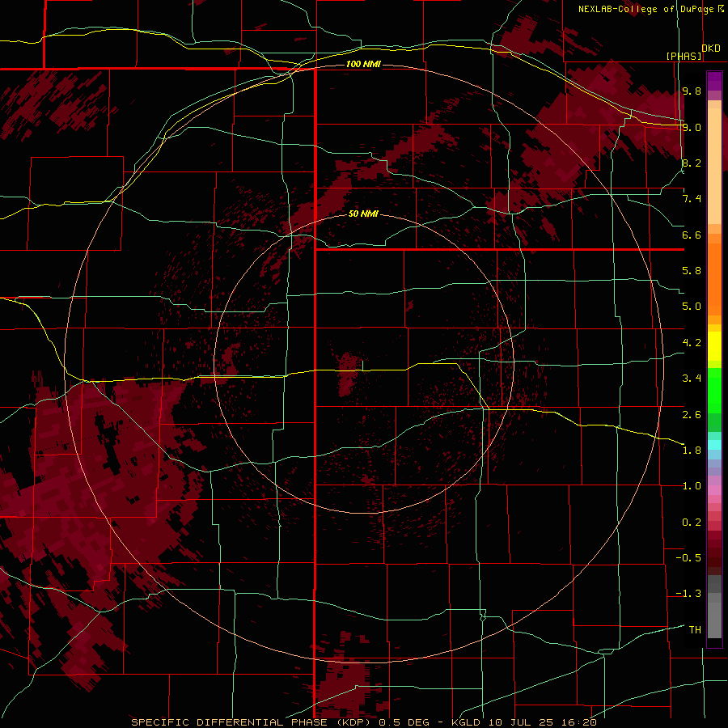Image resolution: width=728 pixels, height=728 pixels.
Task: Click the 4.2 value on color scale
Action: point(692,343)
